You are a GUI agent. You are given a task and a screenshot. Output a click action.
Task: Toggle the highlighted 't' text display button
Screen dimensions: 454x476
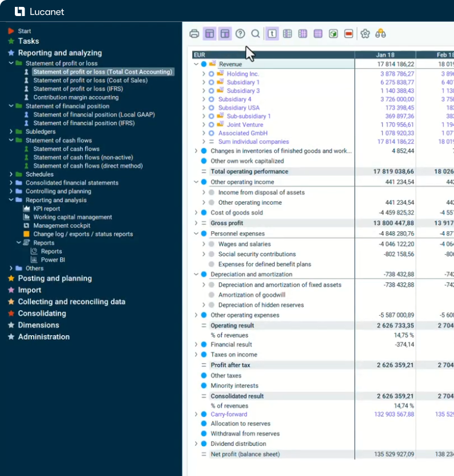point(272,34)
